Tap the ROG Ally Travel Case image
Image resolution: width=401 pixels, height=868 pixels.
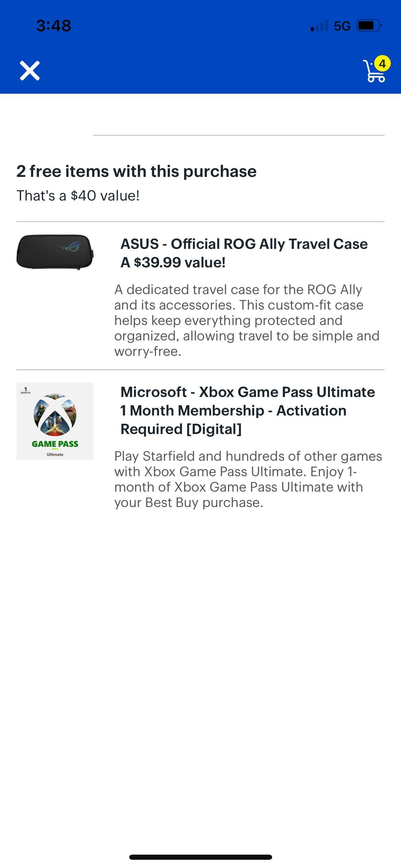(x=55, y=252)
